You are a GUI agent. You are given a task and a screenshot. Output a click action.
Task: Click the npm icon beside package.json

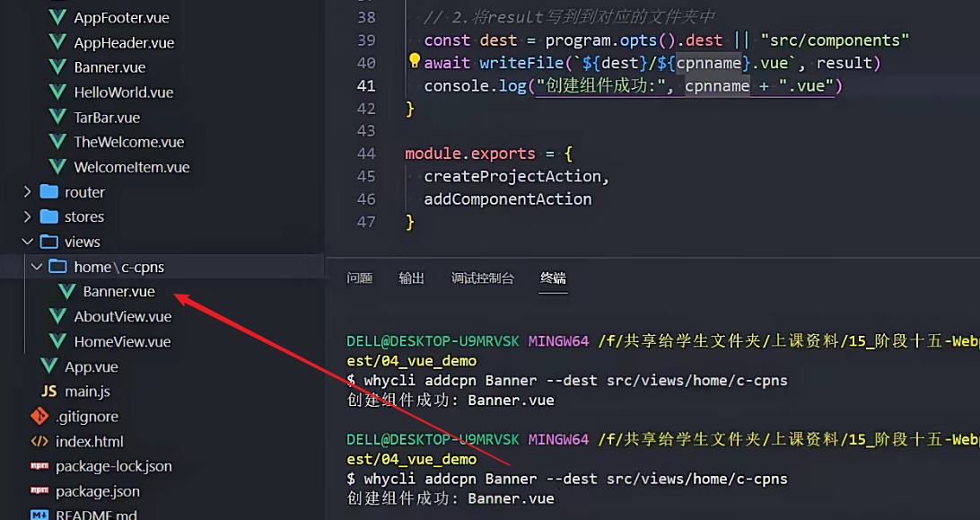39,491
